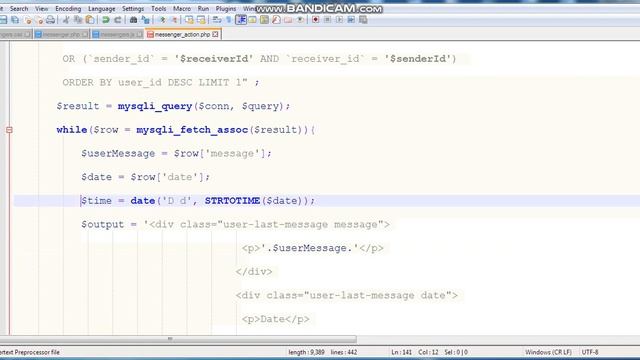Click length : 9,389 status entry
The width and height of the screenshot is (640, 360).
306,352
